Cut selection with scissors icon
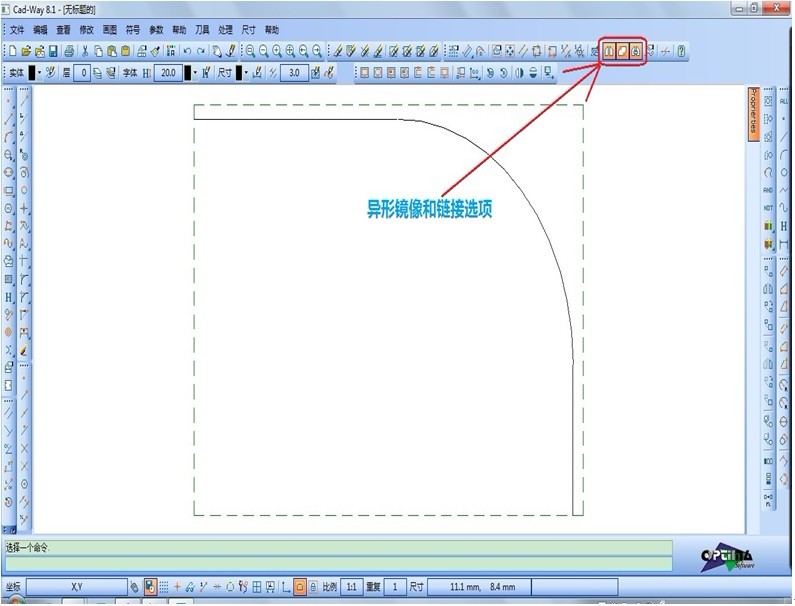The width and height of the screenshot is (795, 606). pyautogui.click(x=85, y=51)
